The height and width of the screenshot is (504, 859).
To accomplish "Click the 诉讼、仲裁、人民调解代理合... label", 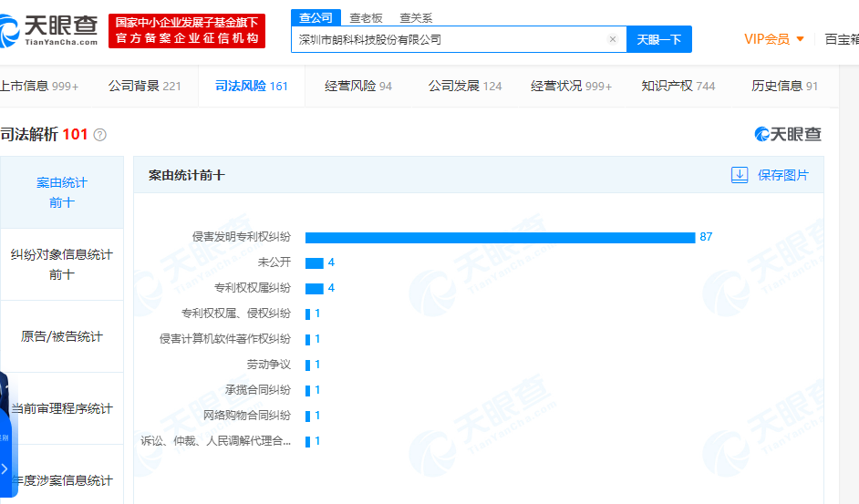I will 216,441.
